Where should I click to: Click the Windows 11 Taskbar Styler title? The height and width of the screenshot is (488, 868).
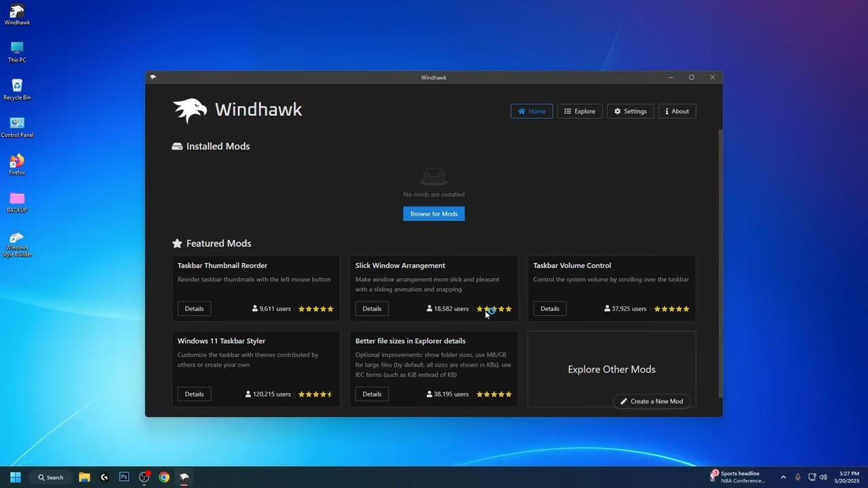coord(221,341)
